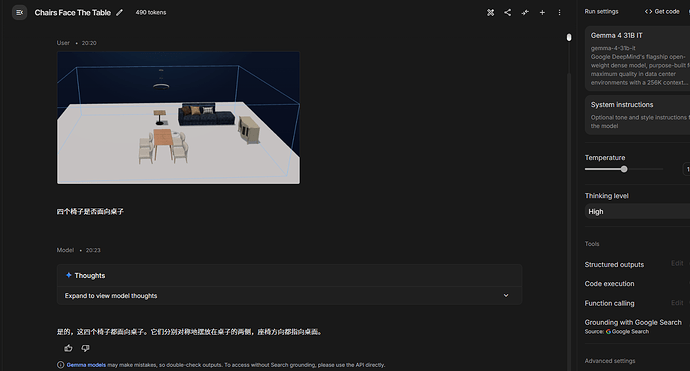The height and width of the screenshot is (371, 690).
Task: Click the sparkle arrows icon beside share
Action: coord(525,13)
